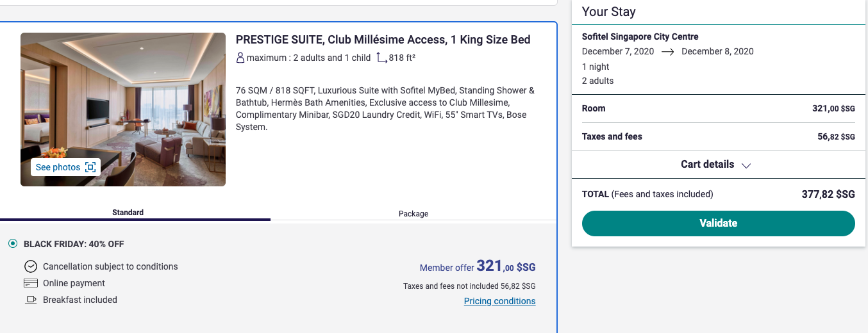The height and width of the screenshot is (333, 868).
Task: Click the Prestige Suite room title
Action: point(383,40)
